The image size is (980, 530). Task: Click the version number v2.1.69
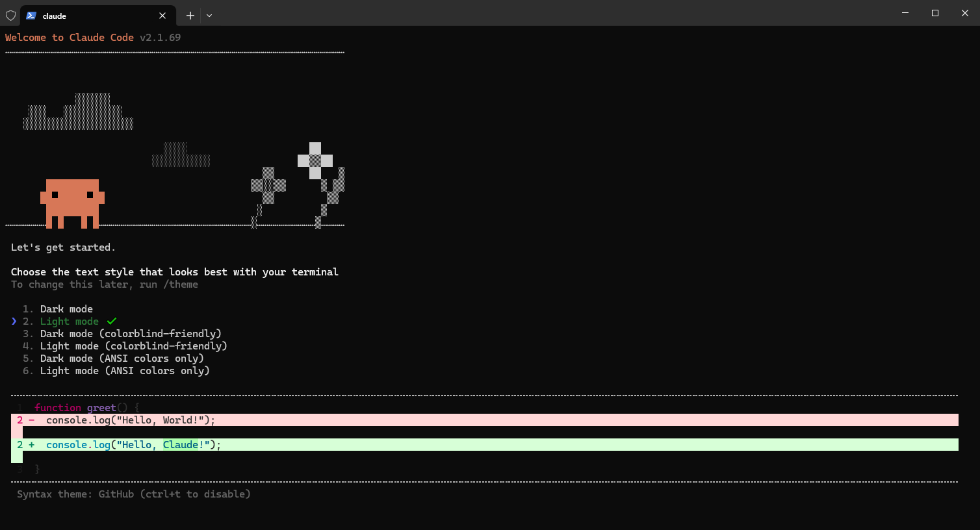pyautogui.click(x=161, y=38)
